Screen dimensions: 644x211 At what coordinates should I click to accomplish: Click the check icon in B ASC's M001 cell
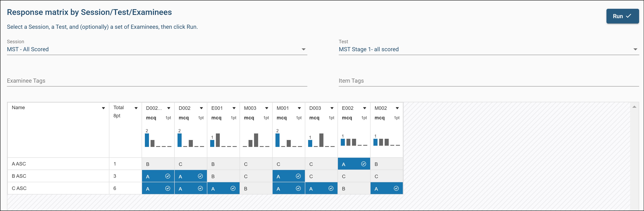(x=298, y=176)
